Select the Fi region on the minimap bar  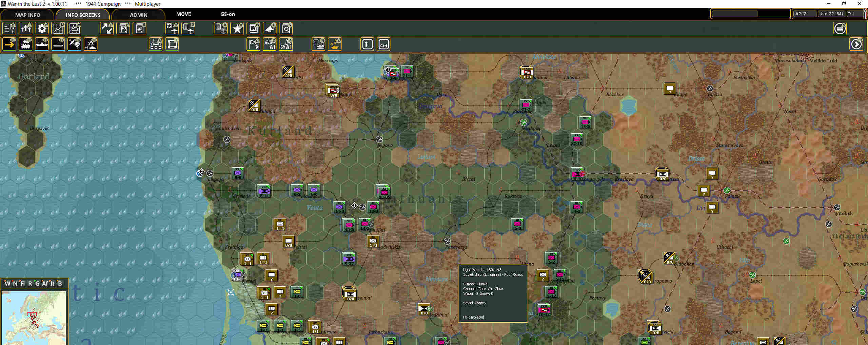22,283
